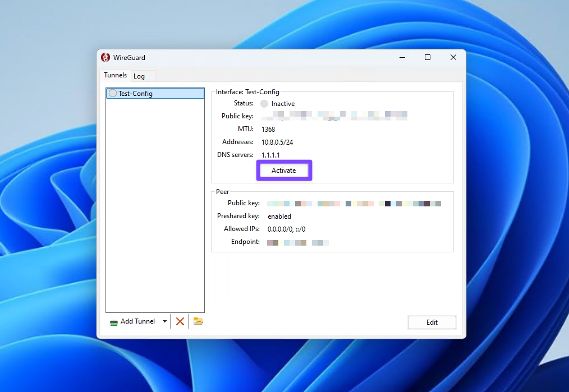
Task: Click the Add Tunnel button
Action: [x=134, y=321]
